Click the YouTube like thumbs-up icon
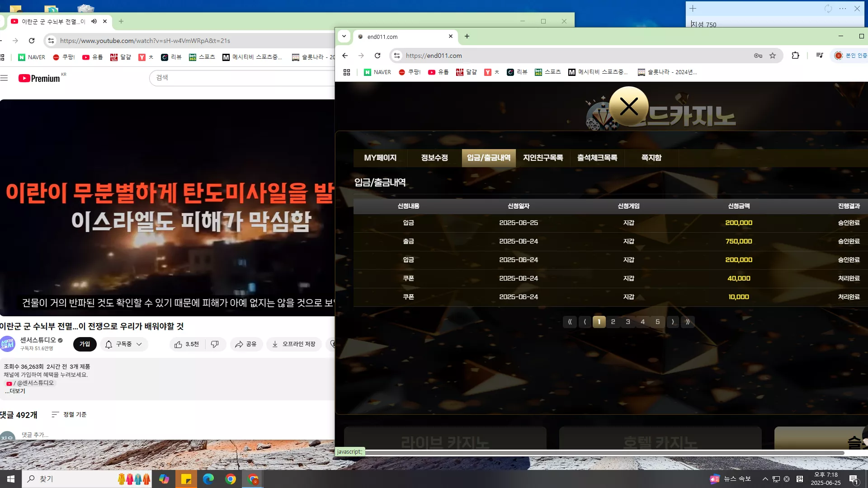 178,344
